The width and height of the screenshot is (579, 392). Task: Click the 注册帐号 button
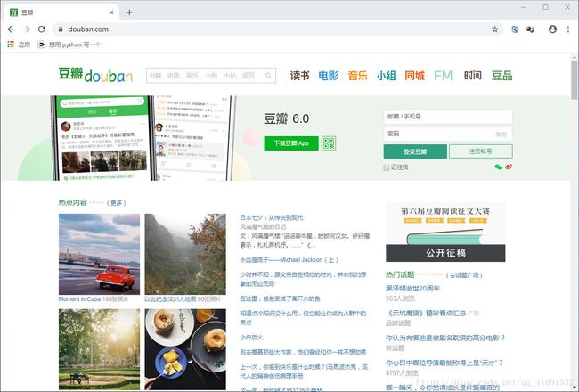pos(480,151)
